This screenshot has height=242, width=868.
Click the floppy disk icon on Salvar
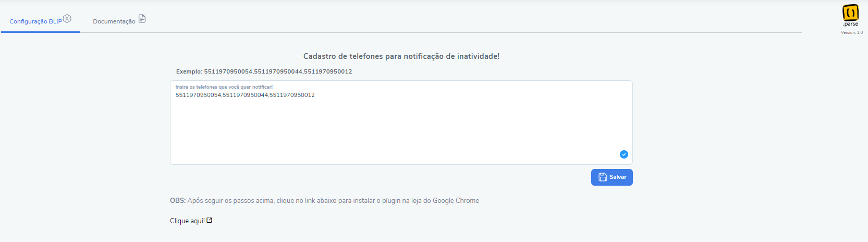(x=603, y=177)
